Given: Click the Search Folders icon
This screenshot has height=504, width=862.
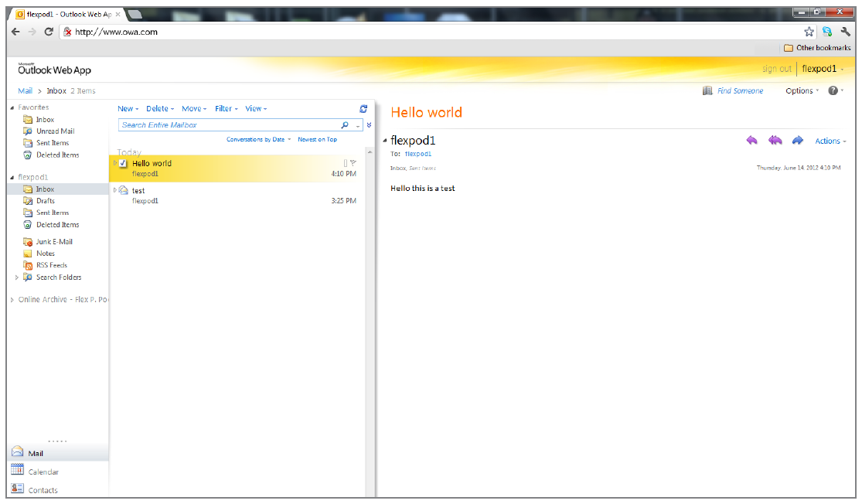Looking at the screenshot, I should (x=28, y=277).
